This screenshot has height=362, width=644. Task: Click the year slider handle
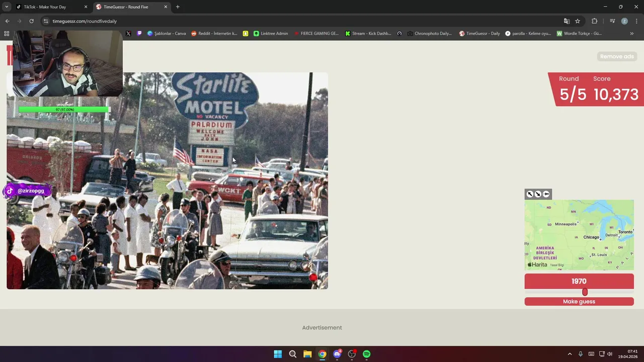(x=585, y=292)
